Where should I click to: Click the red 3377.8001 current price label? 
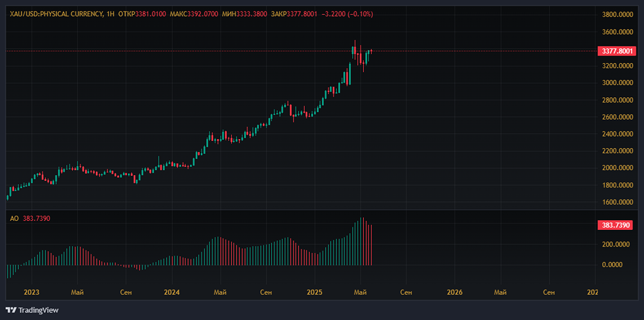click(x=616, y=52)
